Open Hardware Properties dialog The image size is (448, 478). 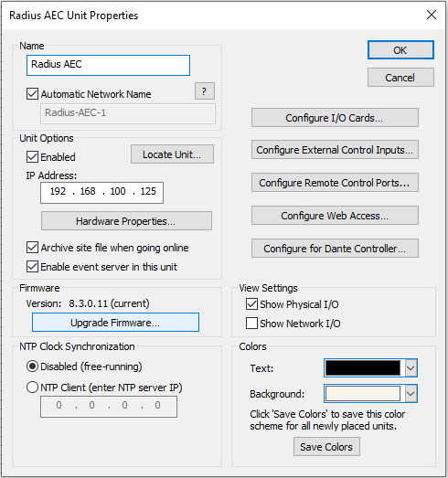pos(126,220)
